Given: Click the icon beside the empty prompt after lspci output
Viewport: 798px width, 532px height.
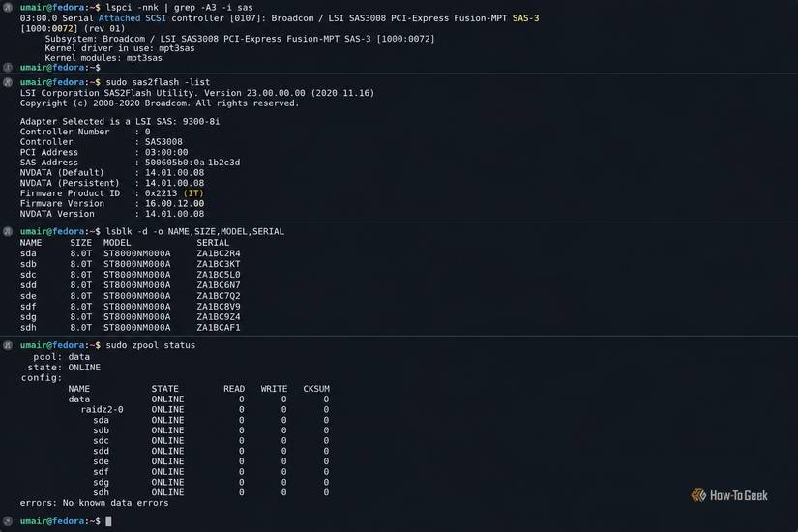Looking at the screenshot, I should [7, 67].
